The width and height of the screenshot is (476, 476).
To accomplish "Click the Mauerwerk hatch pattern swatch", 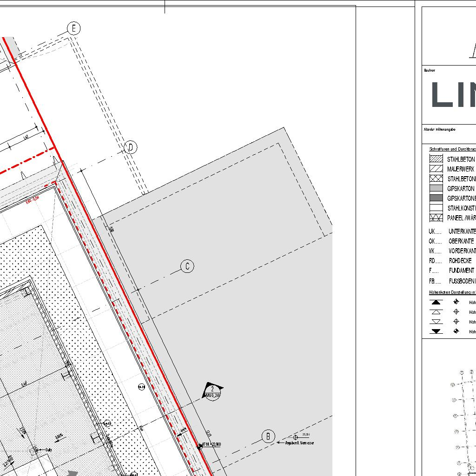I will [436, 169].
